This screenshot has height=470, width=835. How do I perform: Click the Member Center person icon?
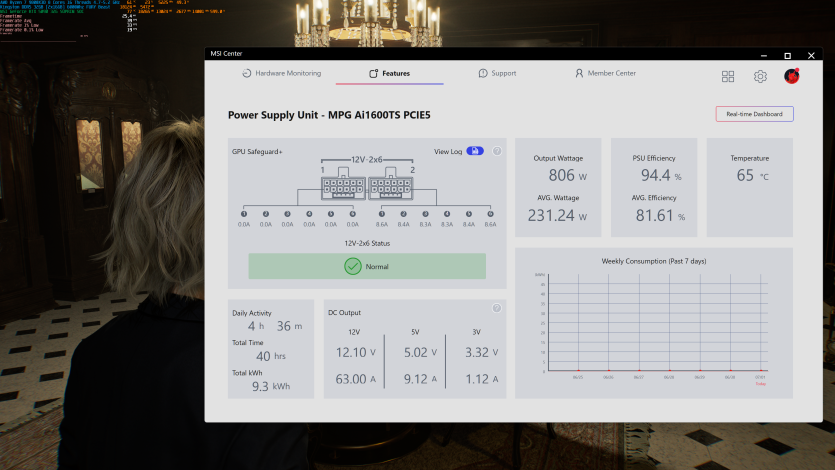(579, 73)
